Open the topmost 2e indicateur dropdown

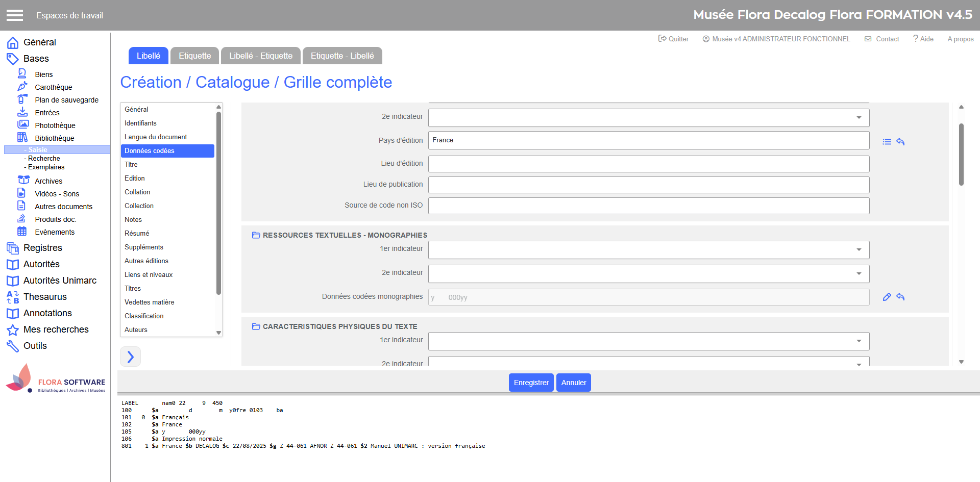point(648,118)
